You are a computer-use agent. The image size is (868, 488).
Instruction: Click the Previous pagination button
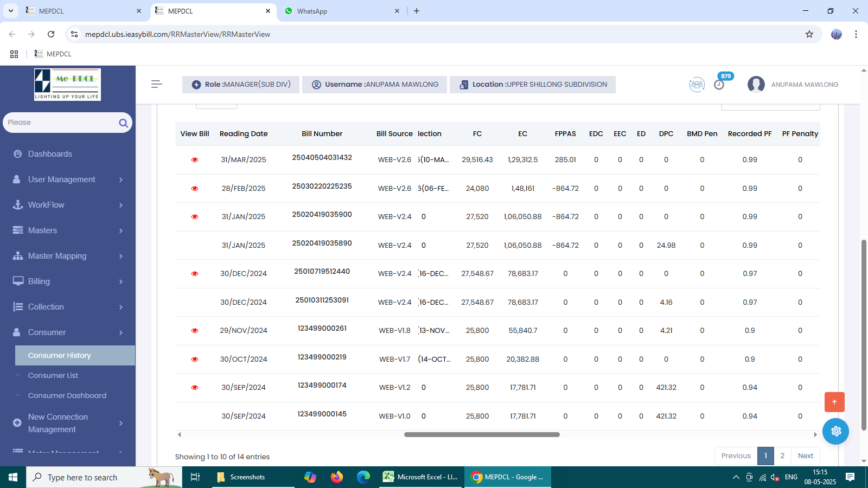(736, 456)
